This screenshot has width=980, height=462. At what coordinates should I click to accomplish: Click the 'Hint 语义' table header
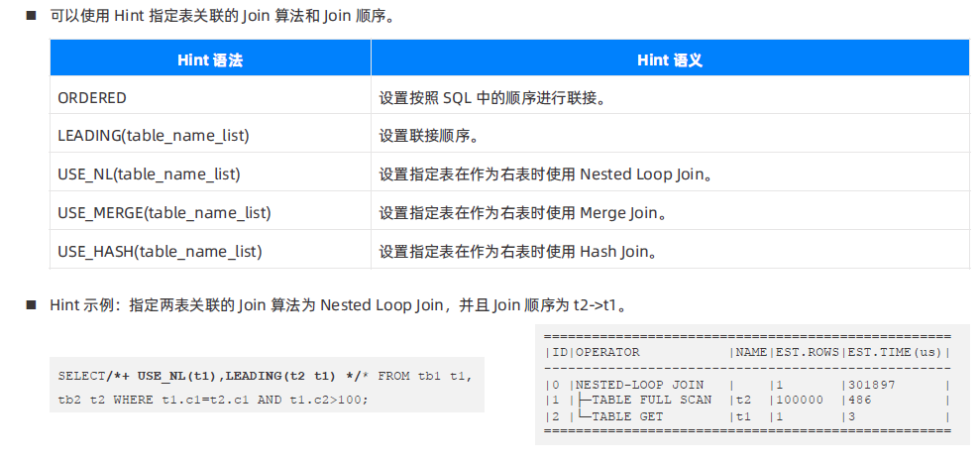[670, 60]
